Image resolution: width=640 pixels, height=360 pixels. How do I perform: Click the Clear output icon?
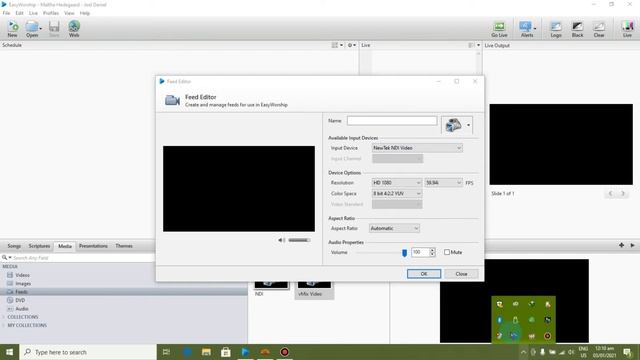(x=599, y=29)
